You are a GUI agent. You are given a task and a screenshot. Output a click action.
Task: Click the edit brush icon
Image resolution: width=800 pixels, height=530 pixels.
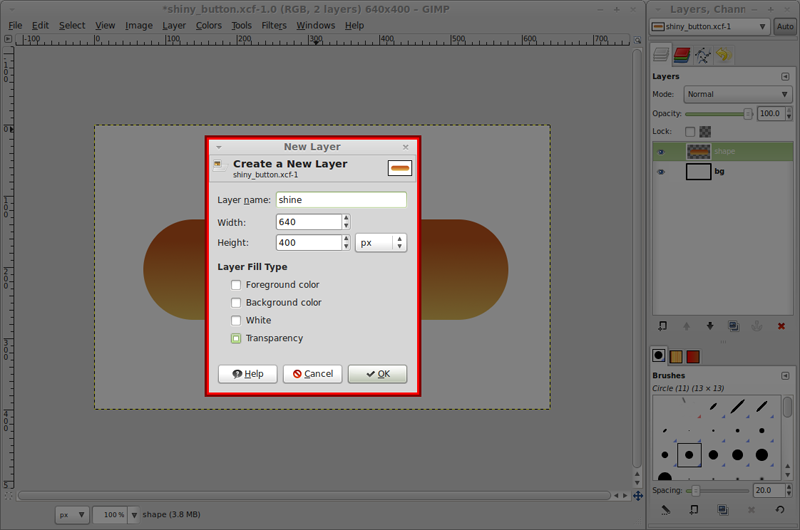[666, 509]
